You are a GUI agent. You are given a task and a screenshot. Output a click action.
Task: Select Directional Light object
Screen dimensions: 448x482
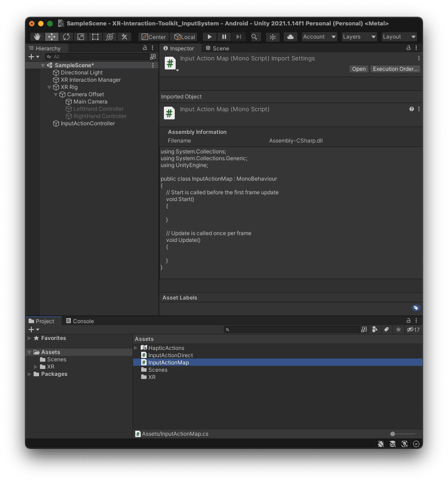[82, 73]
